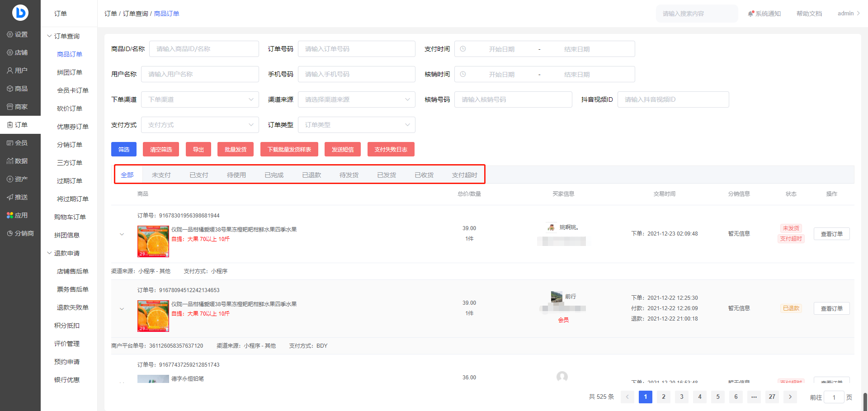Viewport: 868px width, 411px height.
Task: Open the 支付方式 dropdown
Action: click(200, 125)
